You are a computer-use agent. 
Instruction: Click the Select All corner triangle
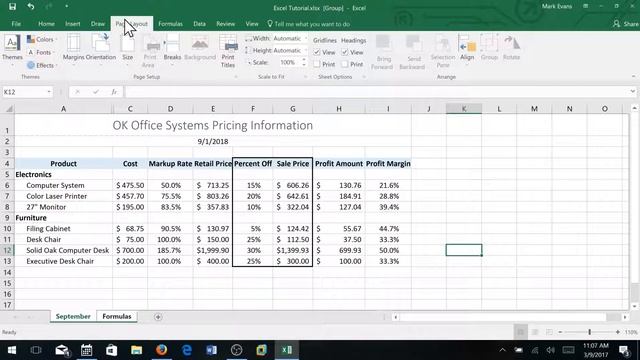point(9,109)
